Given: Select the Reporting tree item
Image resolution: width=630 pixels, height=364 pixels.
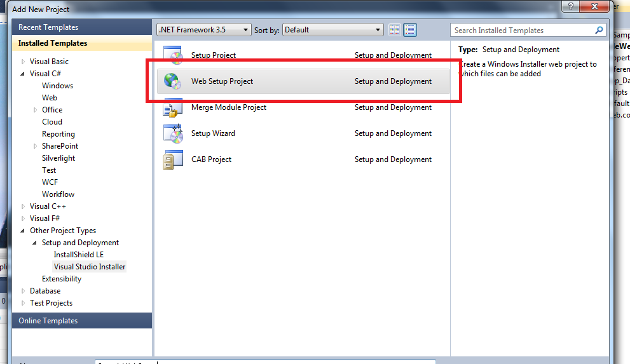Looking at the screenshot, I should (x=58, y=134).
